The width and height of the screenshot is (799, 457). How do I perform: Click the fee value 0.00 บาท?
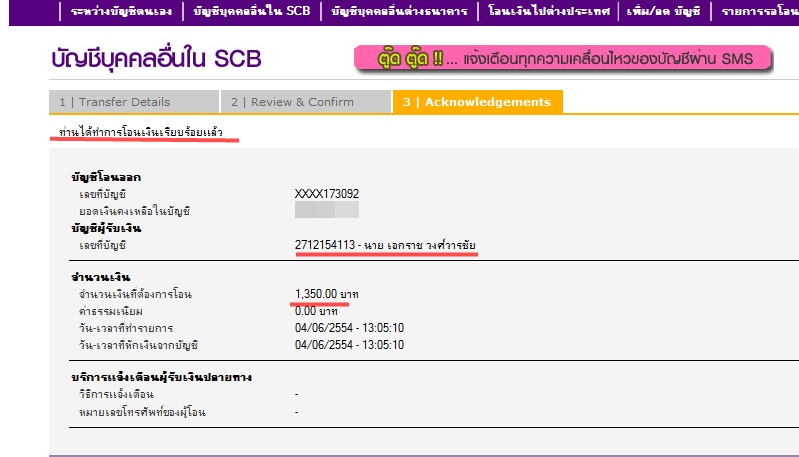[x=316, y=311]
